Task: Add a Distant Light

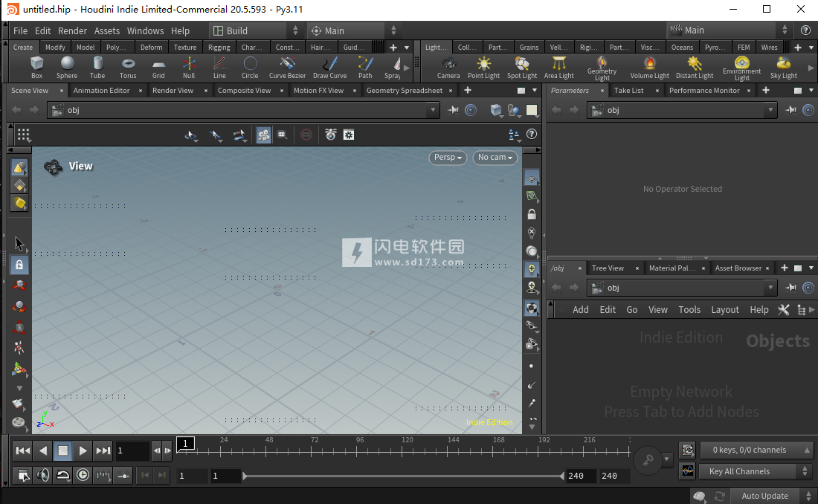Action: coord(695,68)
